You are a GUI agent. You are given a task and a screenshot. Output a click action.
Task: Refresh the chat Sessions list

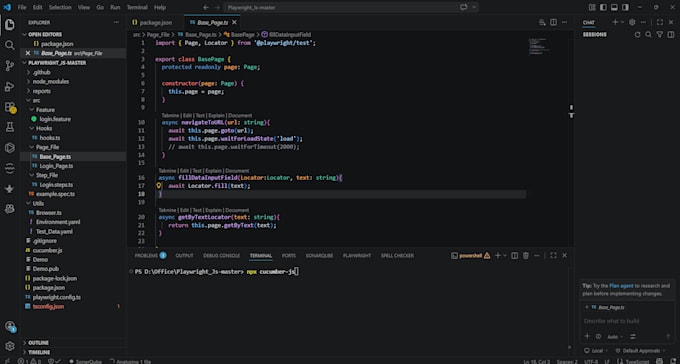[638, 35]
